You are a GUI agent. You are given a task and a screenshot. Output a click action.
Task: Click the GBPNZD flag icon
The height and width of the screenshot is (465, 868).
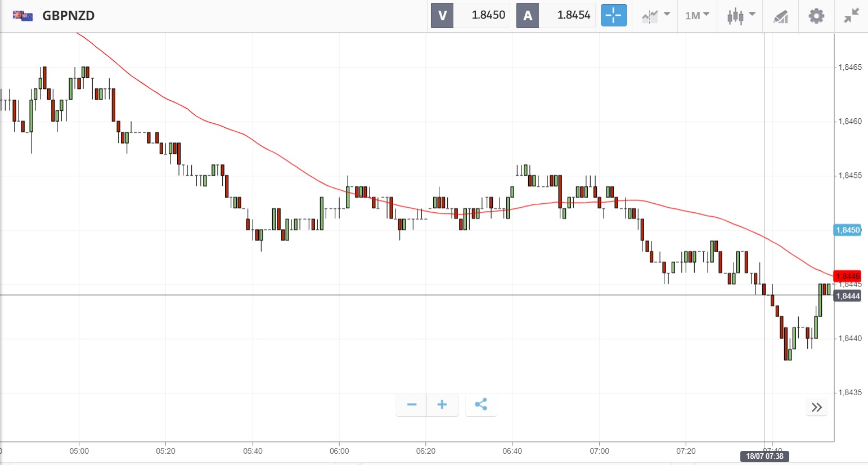coord(23,16)
